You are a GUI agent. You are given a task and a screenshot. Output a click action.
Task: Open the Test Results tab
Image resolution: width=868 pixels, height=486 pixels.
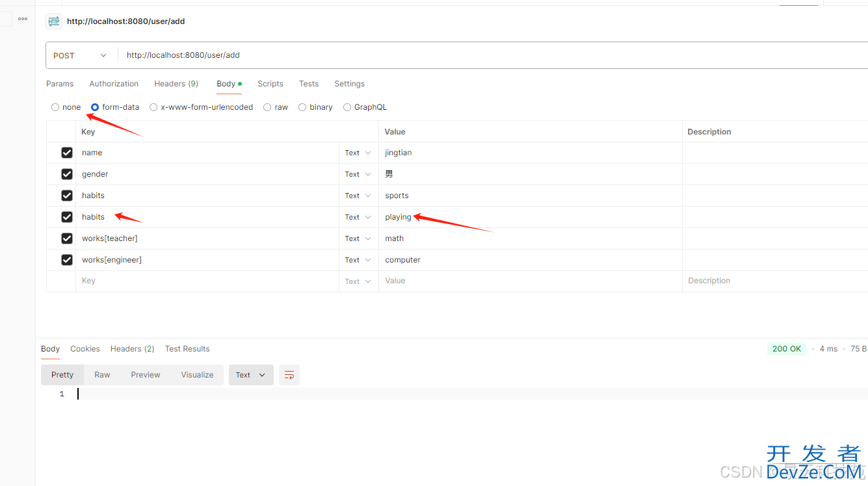click(187, 349)
